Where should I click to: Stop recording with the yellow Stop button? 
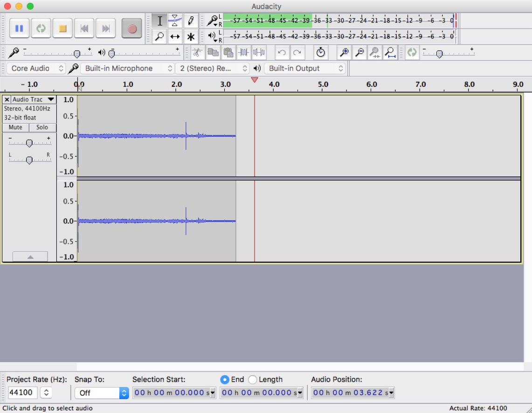pos(62,28)
